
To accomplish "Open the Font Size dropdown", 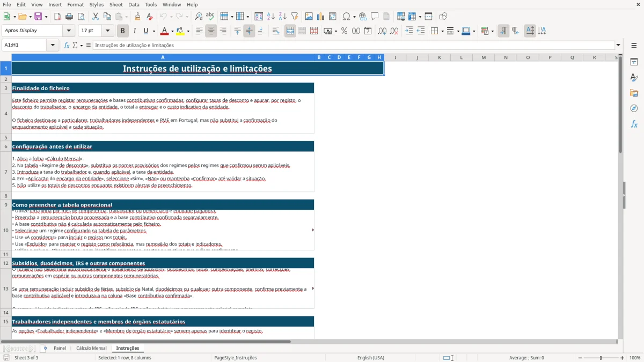I will click(108, 31).
